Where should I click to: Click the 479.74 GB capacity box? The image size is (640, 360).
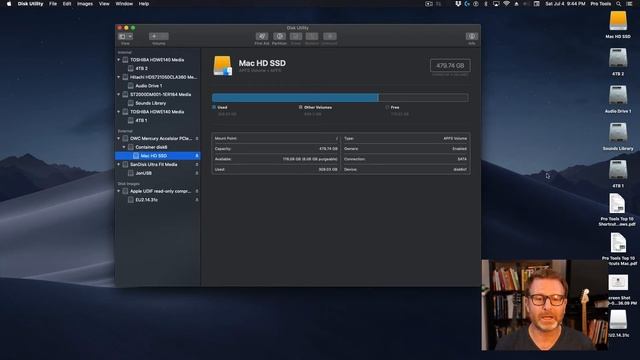[x=450, y=66]
